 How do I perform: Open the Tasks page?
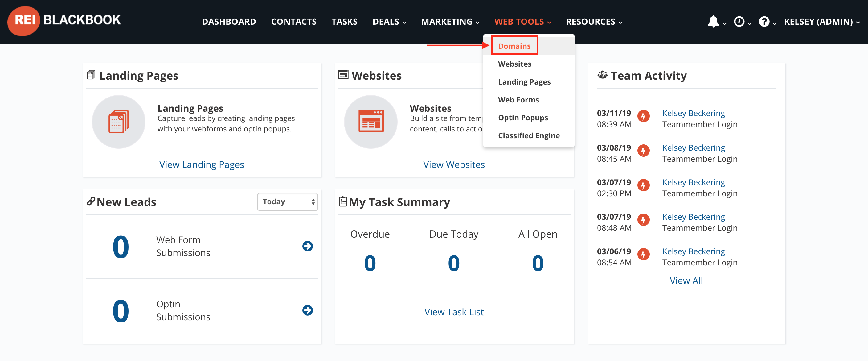point(344,22)
